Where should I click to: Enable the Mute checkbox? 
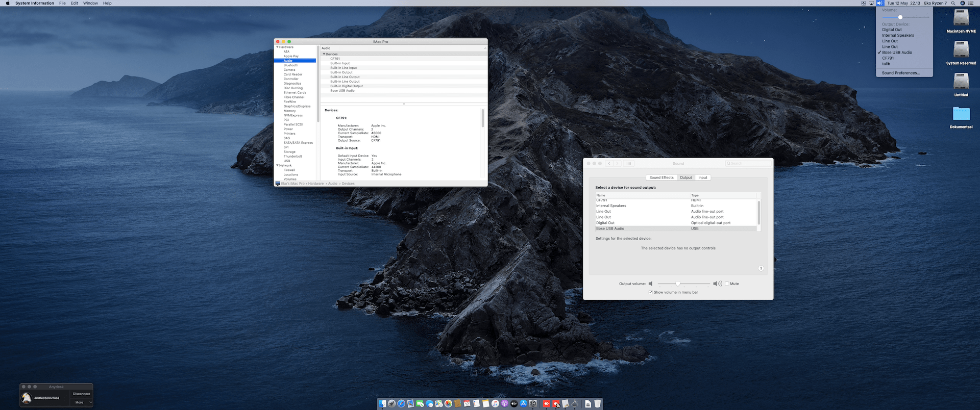click(727, 284)
